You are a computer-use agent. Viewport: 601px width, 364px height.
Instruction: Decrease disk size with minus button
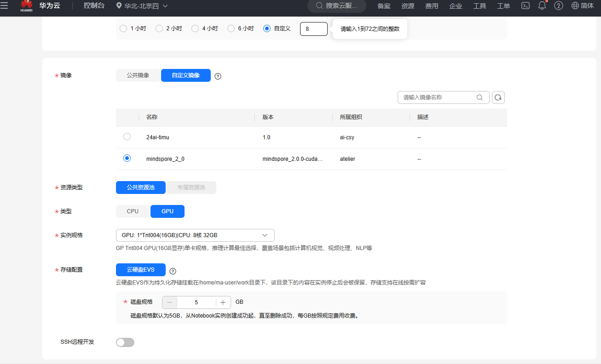170,302
